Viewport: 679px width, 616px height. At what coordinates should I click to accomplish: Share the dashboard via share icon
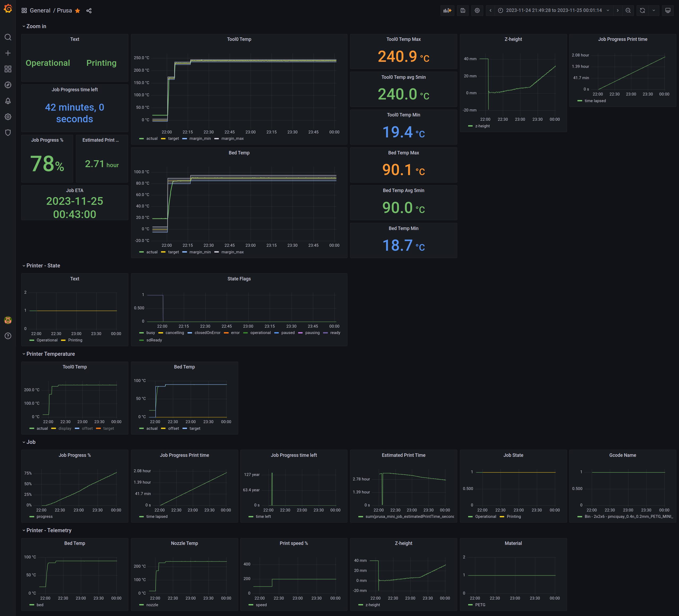pos(89,10)
